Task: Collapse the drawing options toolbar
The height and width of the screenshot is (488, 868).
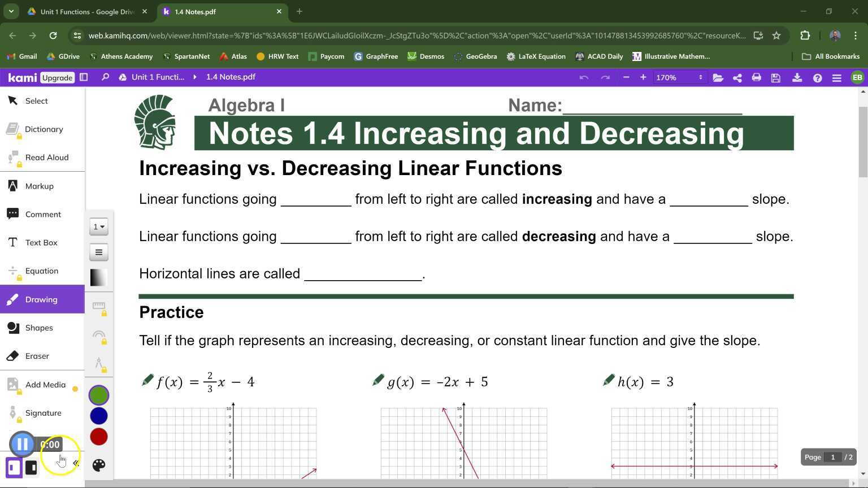Action: tap(76, 463)
